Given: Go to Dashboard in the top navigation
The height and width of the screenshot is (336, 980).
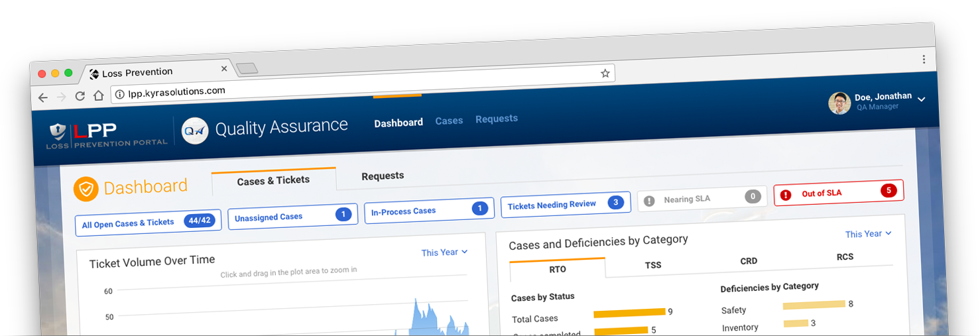Looking at the screenshot, I should tap(398, 123).
